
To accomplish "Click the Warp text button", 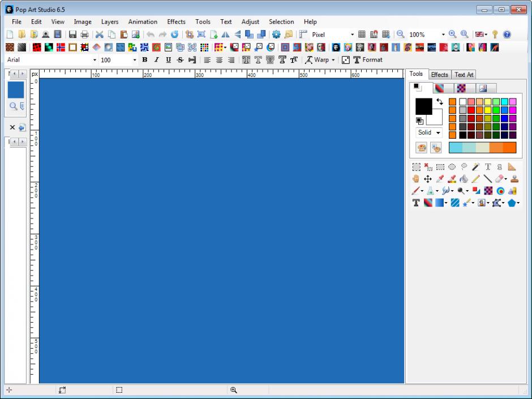I will point(320,59).
